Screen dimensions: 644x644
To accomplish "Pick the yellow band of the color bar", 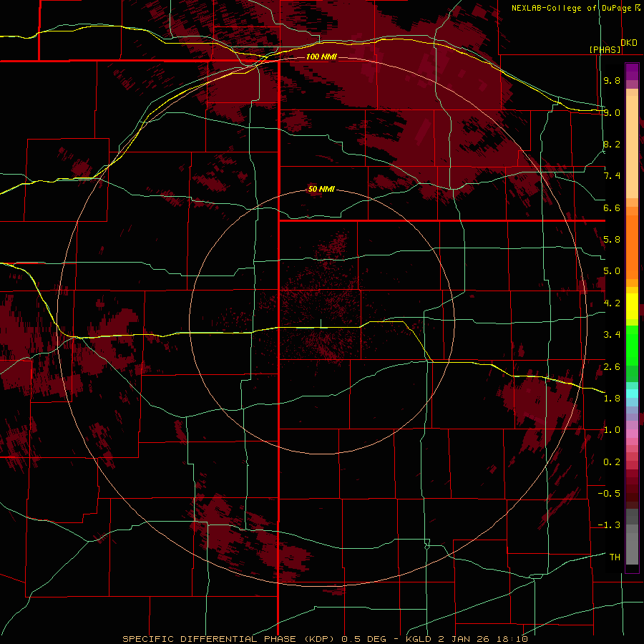I will click(632, 306).
